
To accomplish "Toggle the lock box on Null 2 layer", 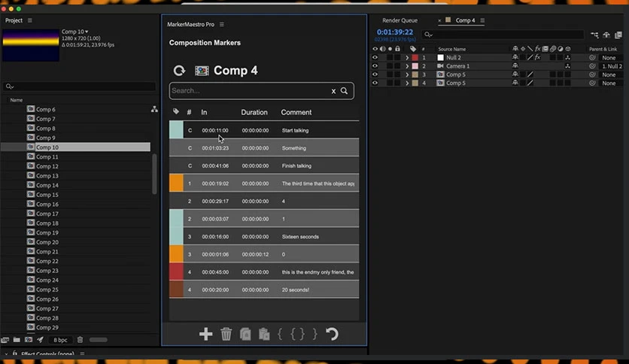I will coord(397,58).
